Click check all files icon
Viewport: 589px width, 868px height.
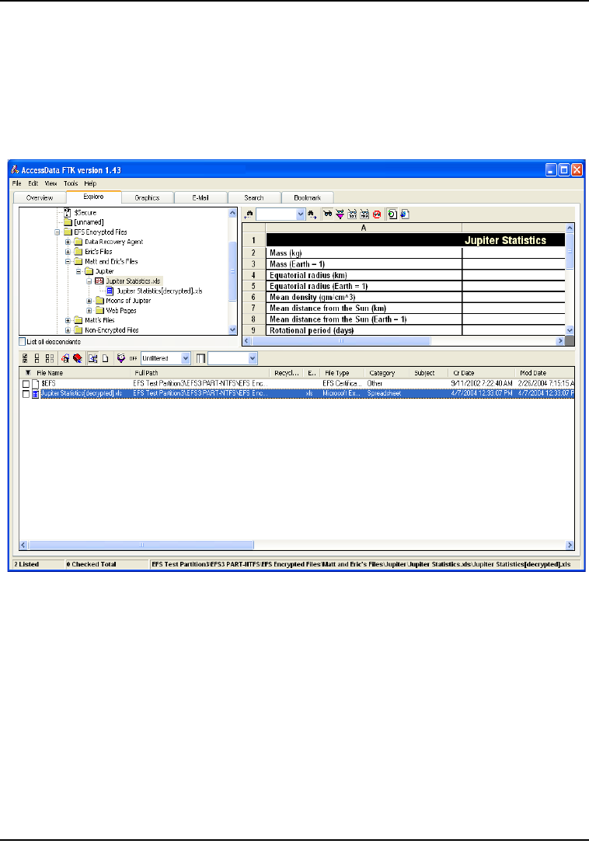click(x=25, y=359)
